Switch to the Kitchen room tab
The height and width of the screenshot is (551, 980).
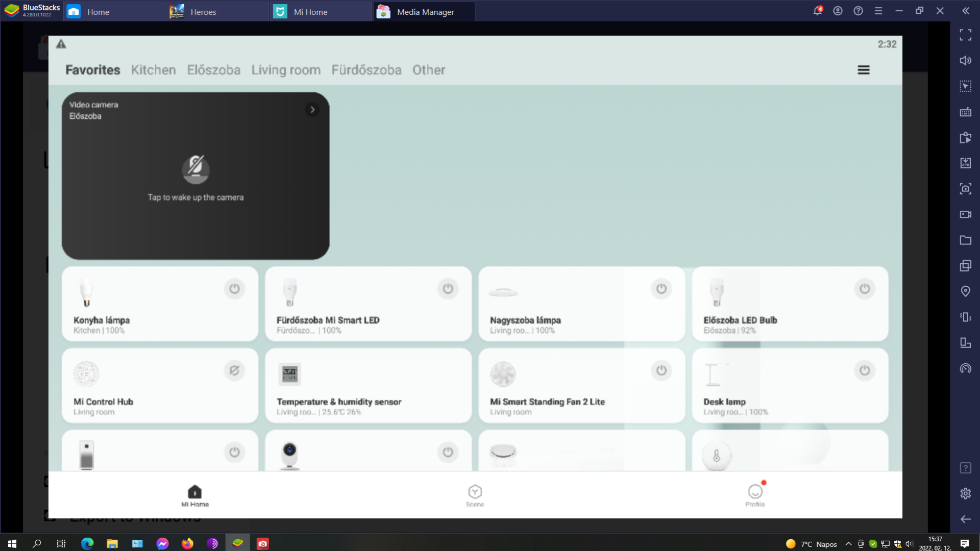pyautogui.click(x=153, y=70)
